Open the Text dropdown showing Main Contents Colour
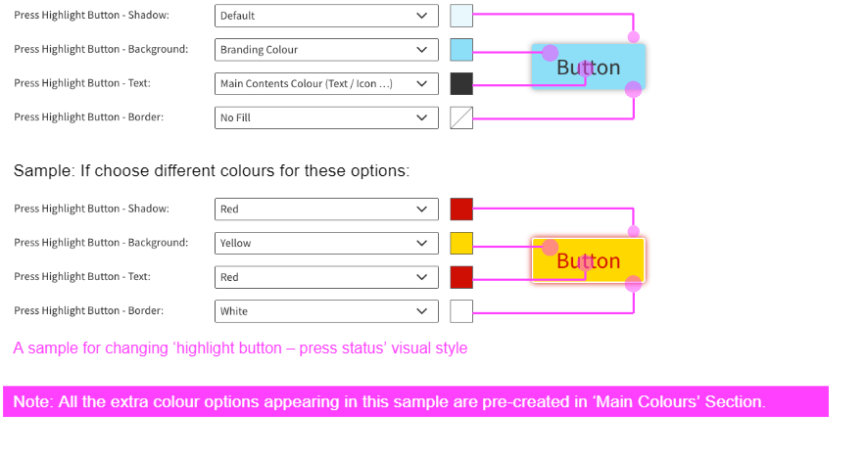The width and height of the screenshot is (868, 466). [326, 84]
